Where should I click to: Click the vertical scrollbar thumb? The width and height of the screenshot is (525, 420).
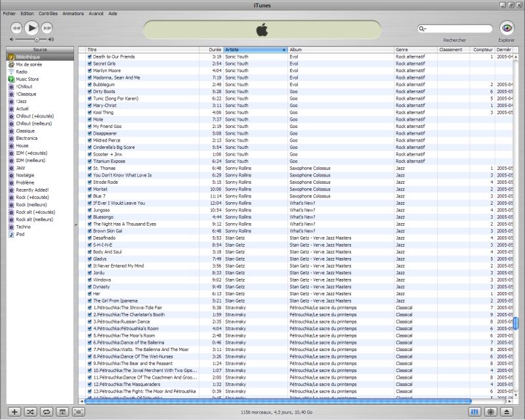point(516,324)
